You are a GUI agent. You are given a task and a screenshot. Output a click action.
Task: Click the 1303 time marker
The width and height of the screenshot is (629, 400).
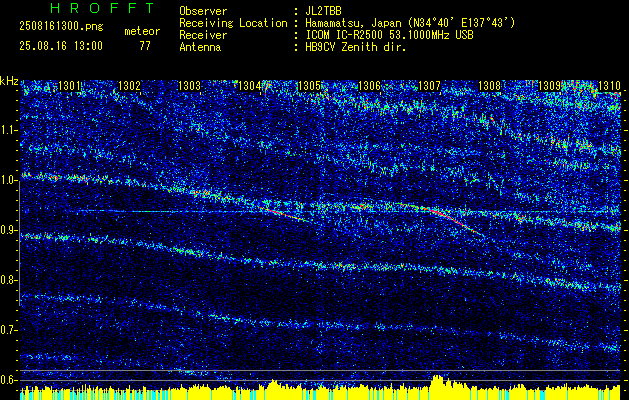[189, 85]
